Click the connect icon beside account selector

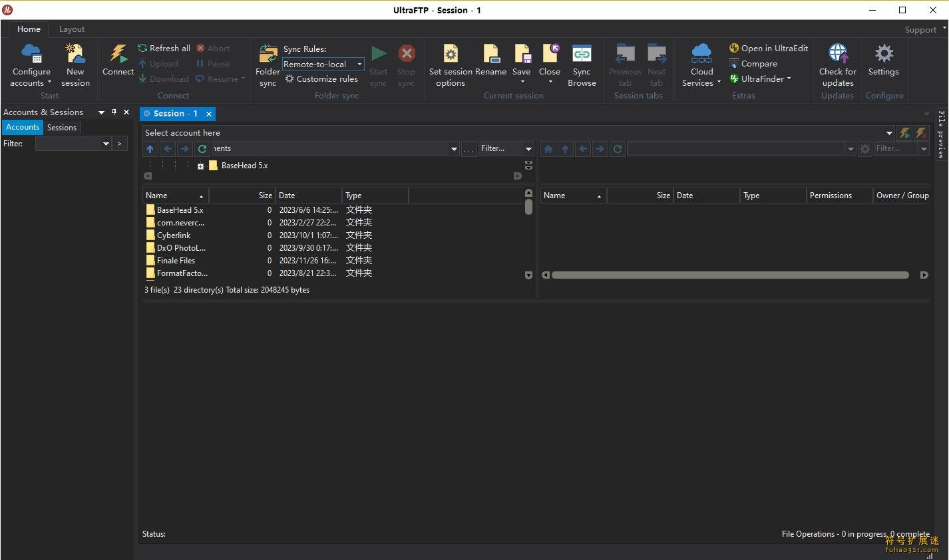coord(904,133)
